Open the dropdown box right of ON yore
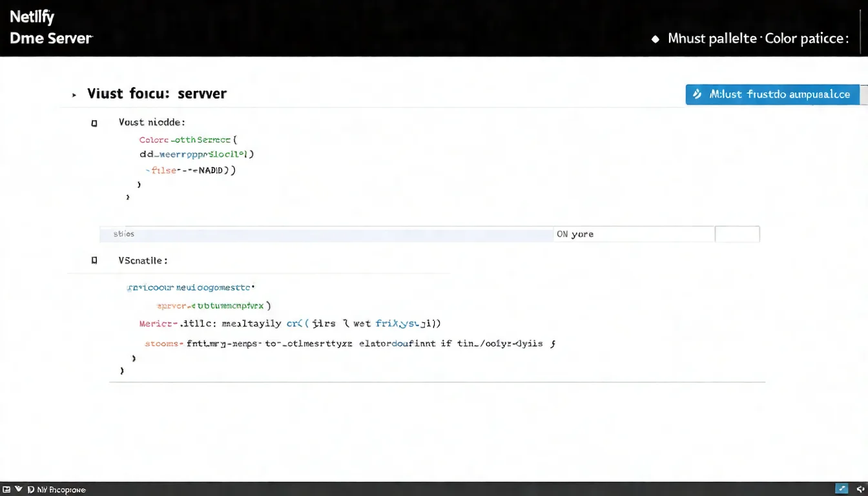Image resolution: width=868 pixels, height=496 pixels. coord(737,234)
